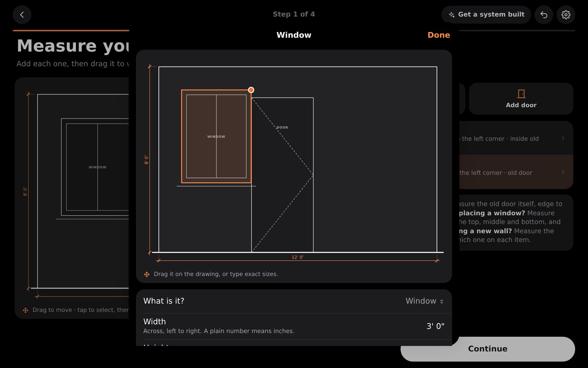The height and width of the screenshot is (368, 588).
Task: Click the sparkle icon in Get a system built
Action: tap(452, 15)
